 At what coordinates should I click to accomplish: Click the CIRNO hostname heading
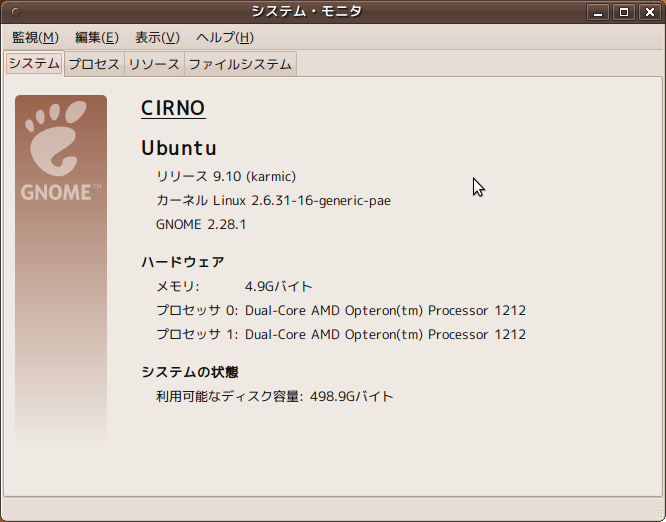pyautogui.click(x=173, y=108)
